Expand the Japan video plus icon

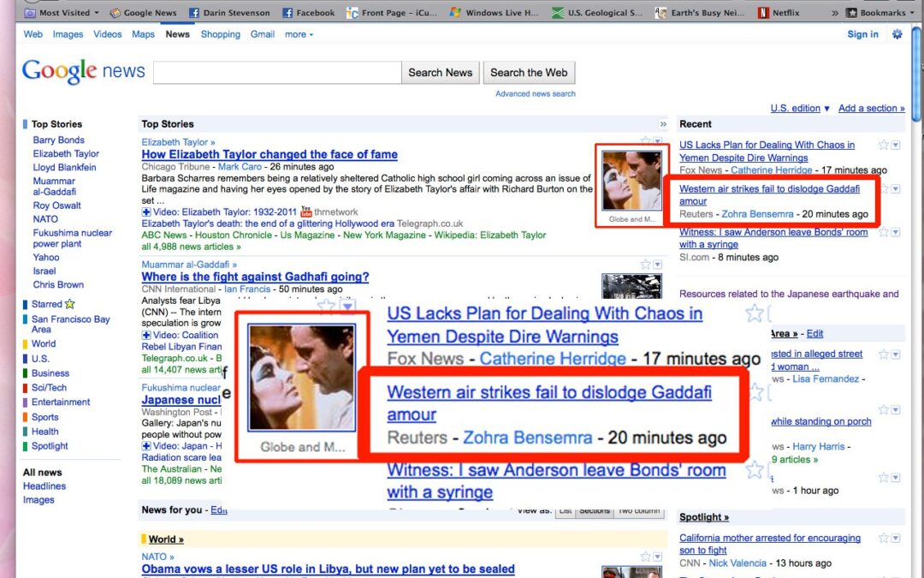click(x=146, y=446)
